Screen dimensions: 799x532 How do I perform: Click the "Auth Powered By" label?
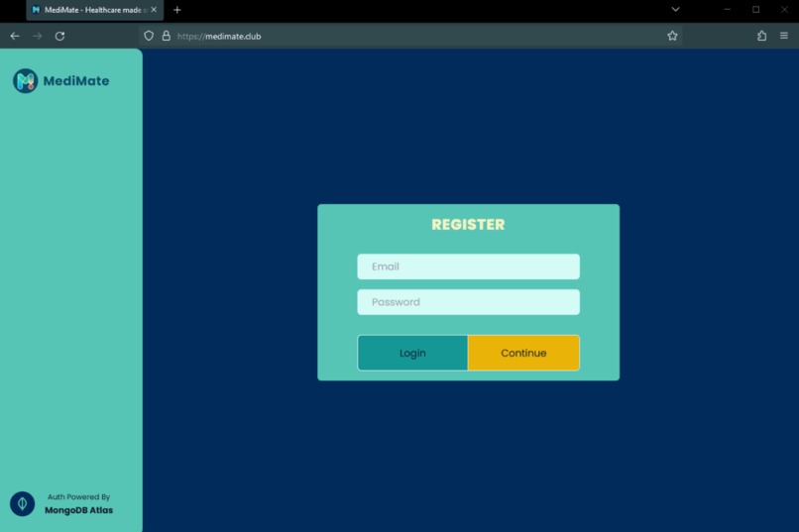point(79,497)
